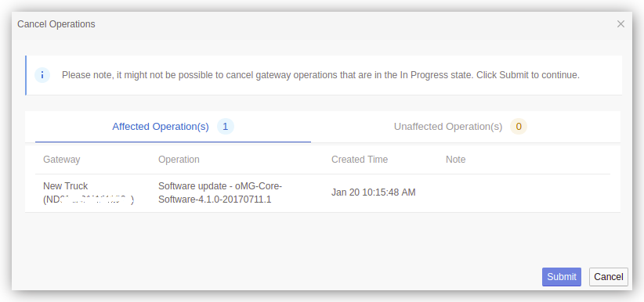Click the Operation column header

click(x=179, y=160)
